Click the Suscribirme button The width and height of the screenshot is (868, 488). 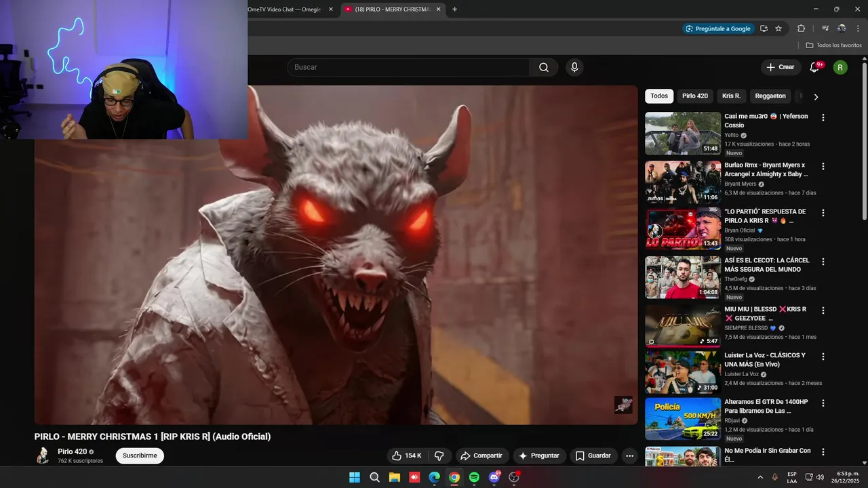140,455
